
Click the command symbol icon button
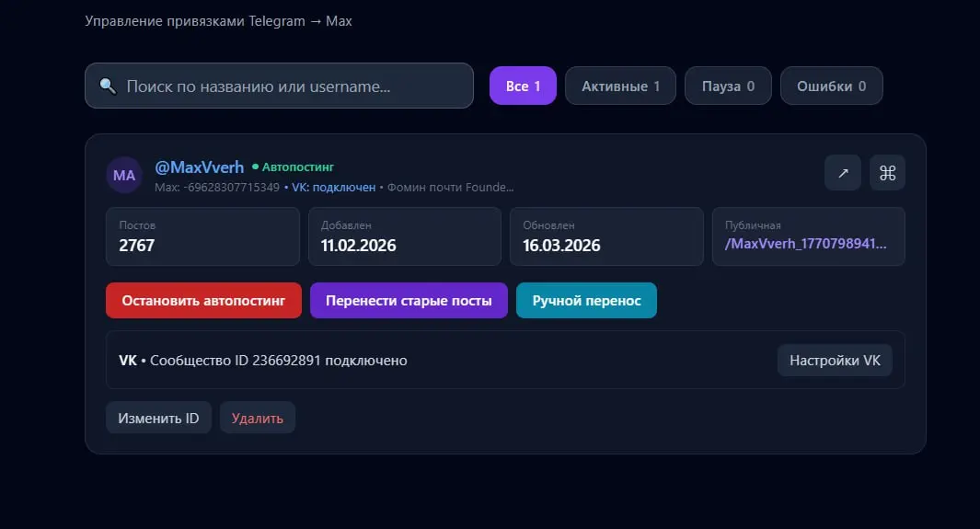coord(887,173)
